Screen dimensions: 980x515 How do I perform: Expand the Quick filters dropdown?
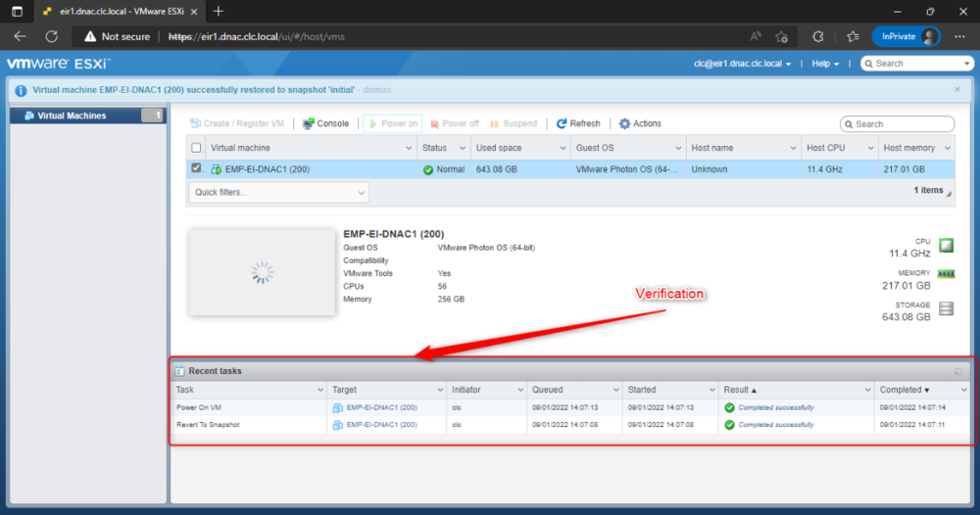click(278, 192)
